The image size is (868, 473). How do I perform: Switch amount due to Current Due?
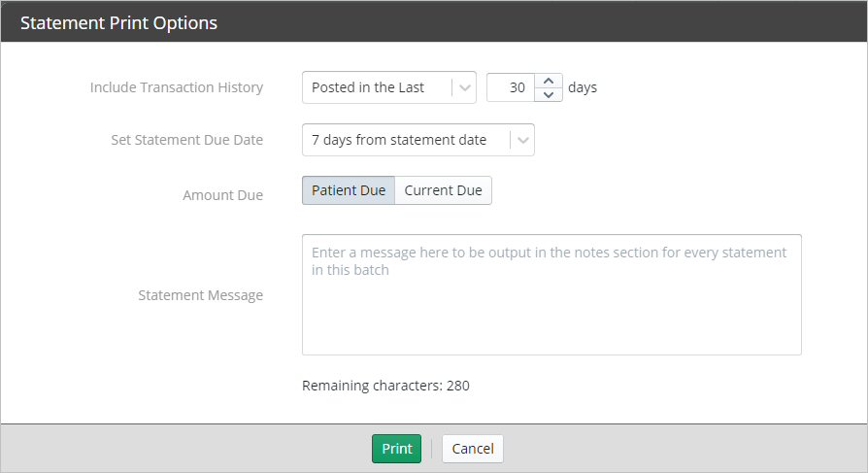443,190
